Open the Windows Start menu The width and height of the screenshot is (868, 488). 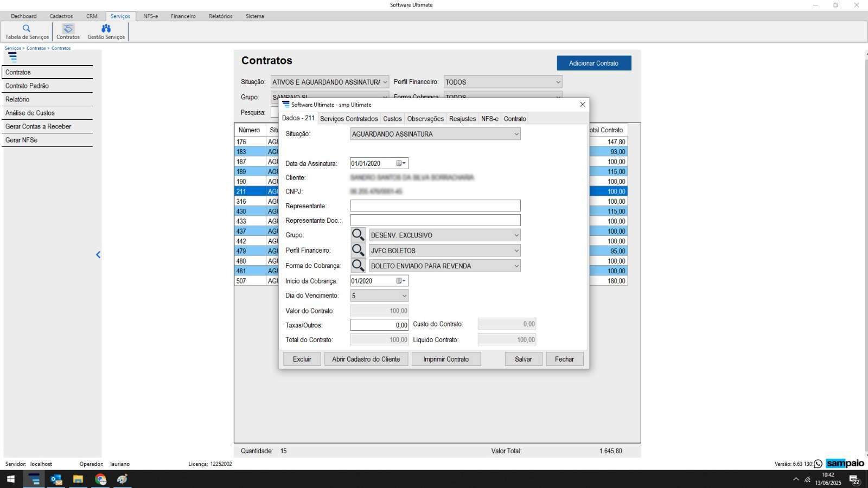(x=10, y=479)
